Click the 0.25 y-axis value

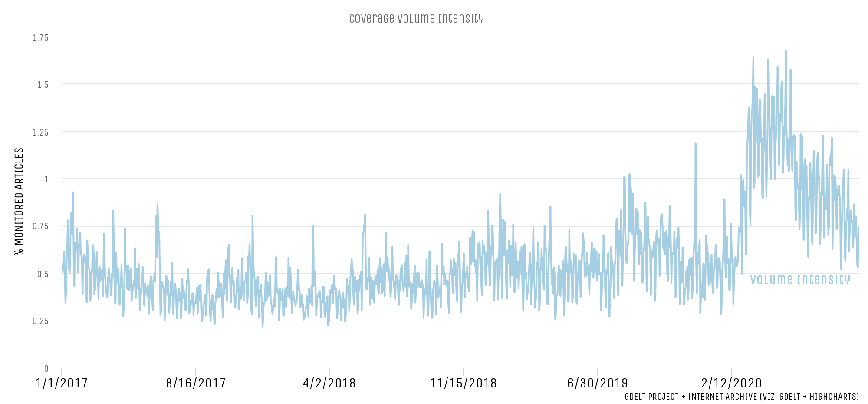pyautogui.click(x=40, y=321)
